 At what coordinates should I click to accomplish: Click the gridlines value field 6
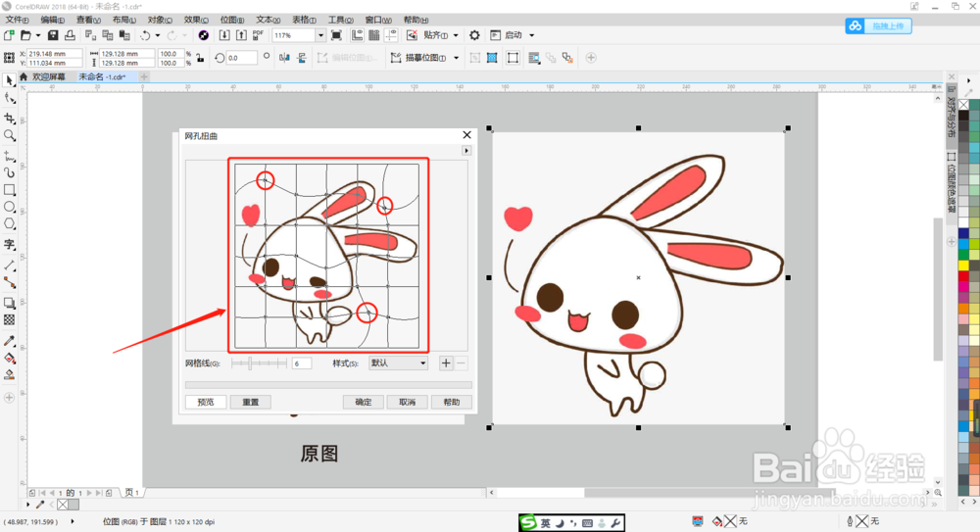coord(301,363)
